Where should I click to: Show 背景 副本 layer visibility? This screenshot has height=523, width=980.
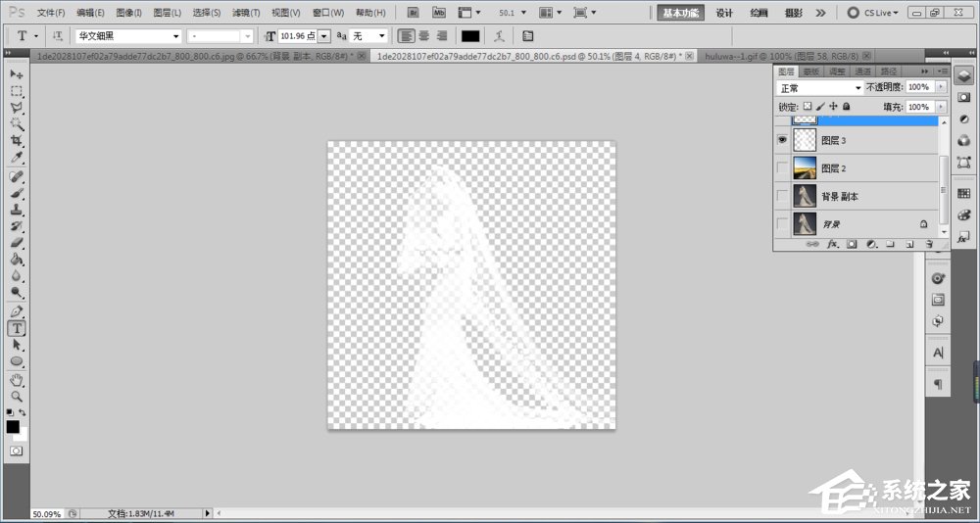click(782, 196)
